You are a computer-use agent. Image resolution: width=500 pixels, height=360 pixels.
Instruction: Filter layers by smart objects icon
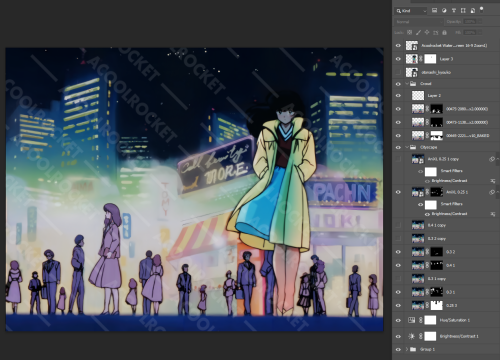coord(473,11)
